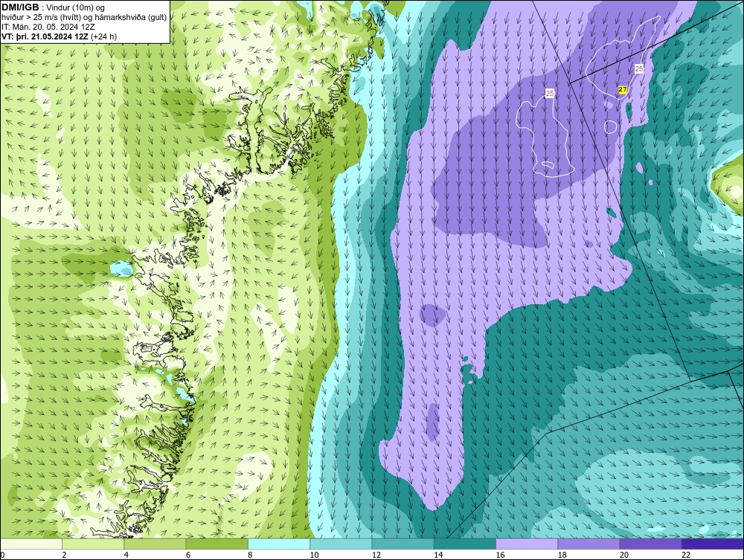The width and height of the screenshot is (744, 560).
Task: Pick the medium teal 12–14 legend swatch
Action: (x=403, y=544)
